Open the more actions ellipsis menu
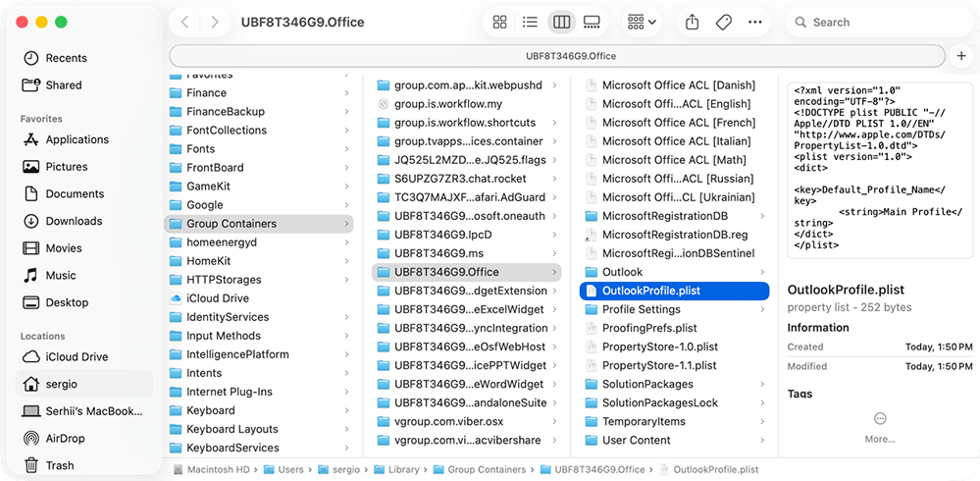The height and width of the screenshot is (481, 980). 755,23
